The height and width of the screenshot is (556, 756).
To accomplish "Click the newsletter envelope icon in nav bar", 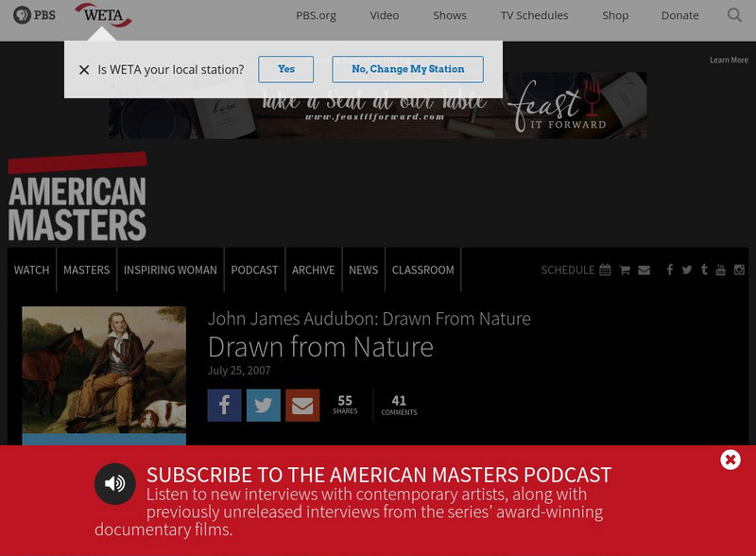I will [x=644, y=269].
